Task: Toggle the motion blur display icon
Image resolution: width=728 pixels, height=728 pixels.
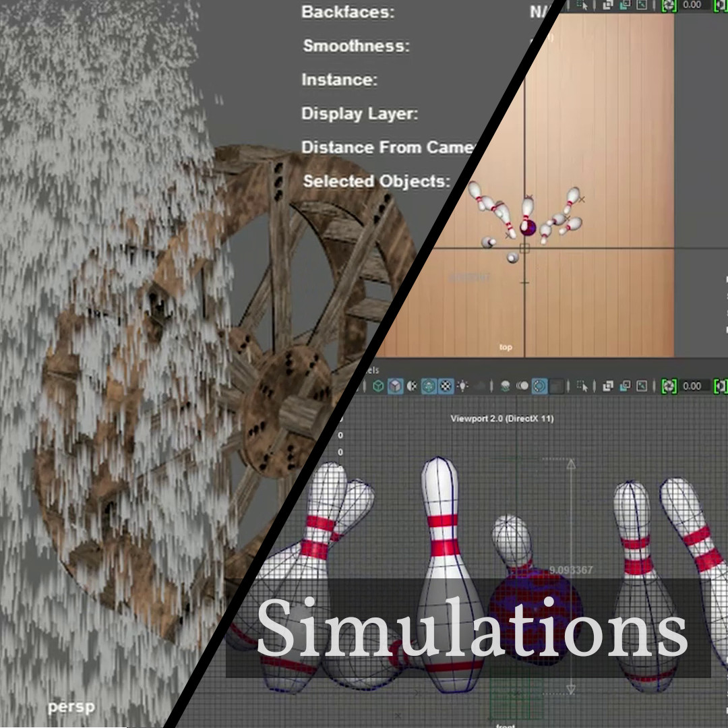Action: (521, 386)
